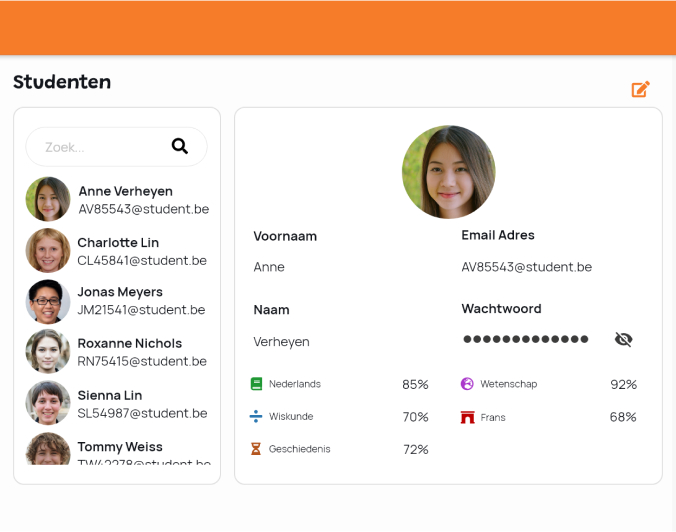Click the purple Wetenschap globe icon
The width and height of the screenshot is (676, 532).
pyautogui.click(x=467, y=384)
